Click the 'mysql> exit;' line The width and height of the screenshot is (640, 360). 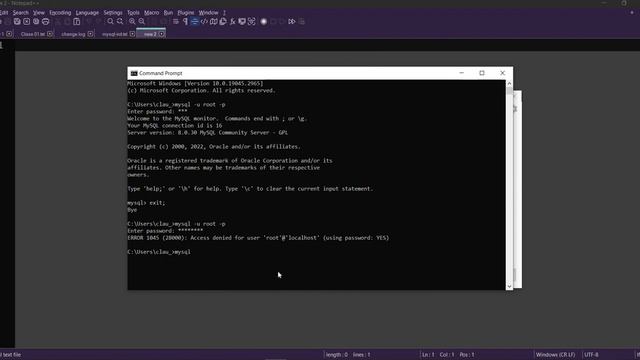pyautogui.click(x=146, y=203)
